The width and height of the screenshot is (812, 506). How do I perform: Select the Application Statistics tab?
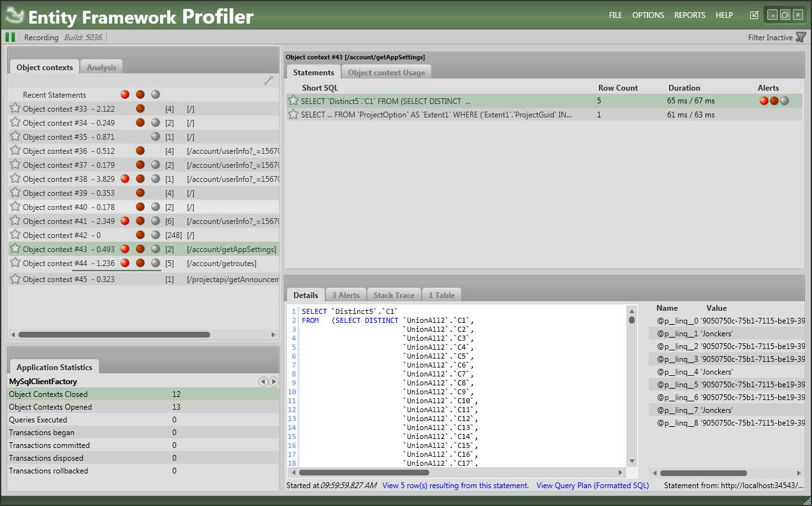pyautogui.click(x=54, y=367)
